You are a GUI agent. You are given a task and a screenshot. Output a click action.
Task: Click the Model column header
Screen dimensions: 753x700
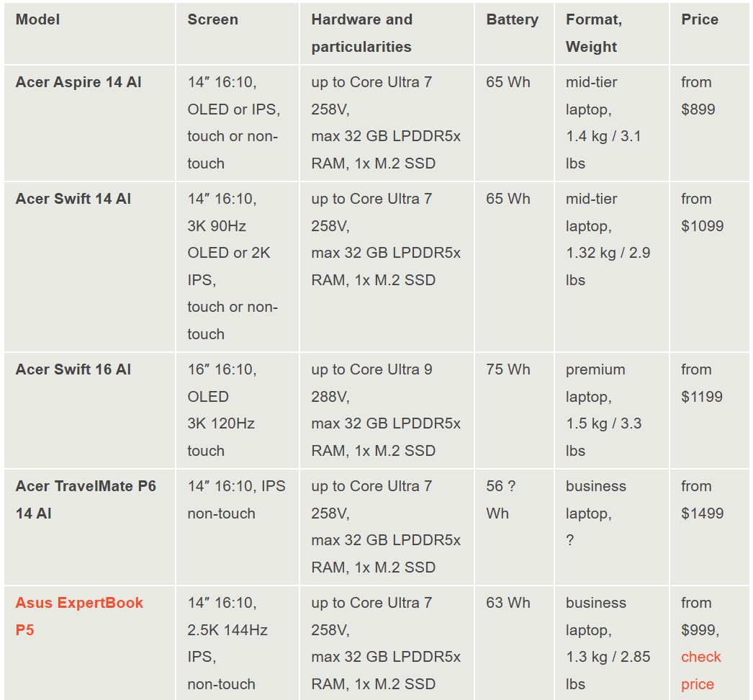point(37,20)
